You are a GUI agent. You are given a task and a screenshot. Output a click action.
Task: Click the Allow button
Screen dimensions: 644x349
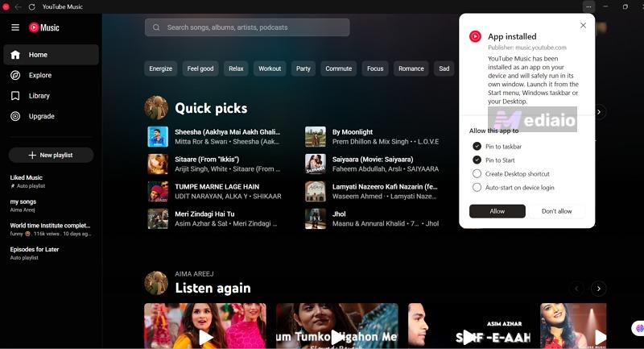497,211
